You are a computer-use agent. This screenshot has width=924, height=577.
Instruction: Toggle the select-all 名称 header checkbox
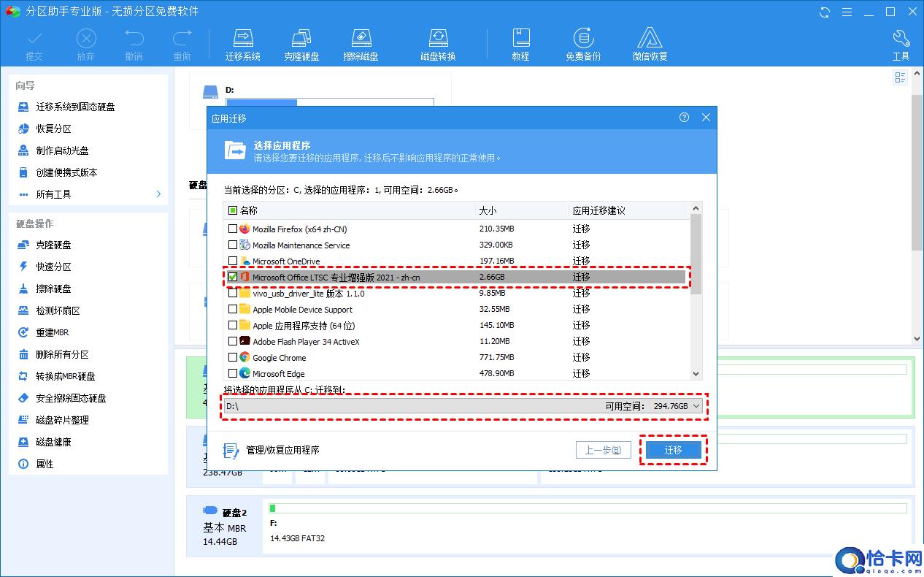[x=233, y=210]
